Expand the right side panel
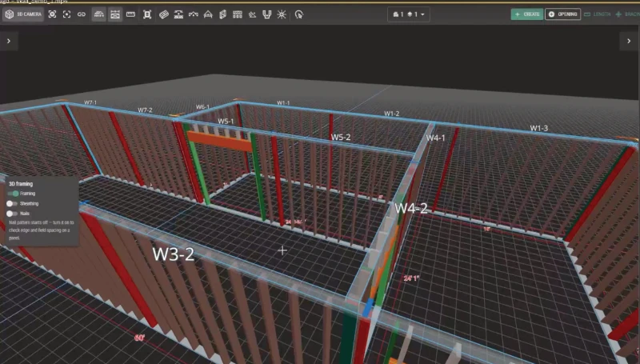This screenshot has width=640, height=364. (629, 41)
